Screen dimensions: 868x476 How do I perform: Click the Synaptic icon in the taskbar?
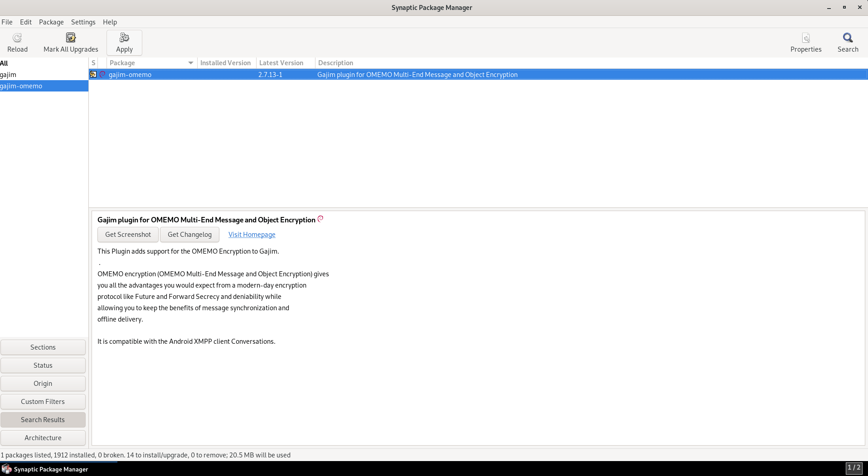(x=6, y=469)
